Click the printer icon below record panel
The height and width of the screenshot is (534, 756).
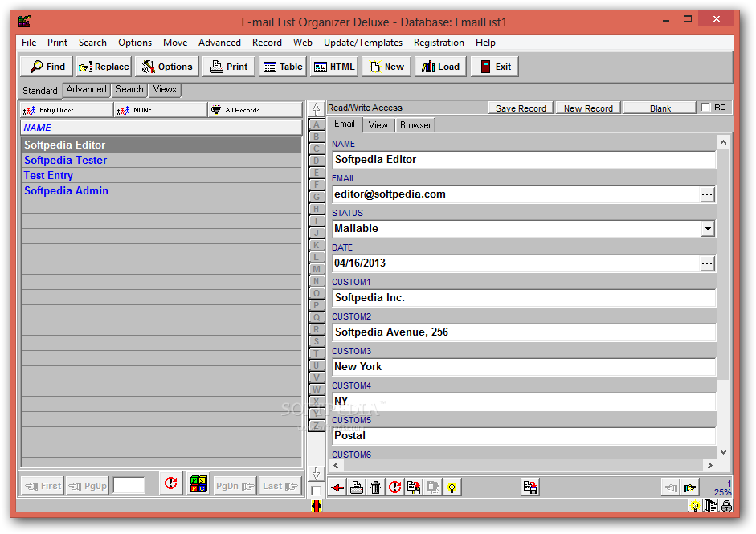[357, 487]
